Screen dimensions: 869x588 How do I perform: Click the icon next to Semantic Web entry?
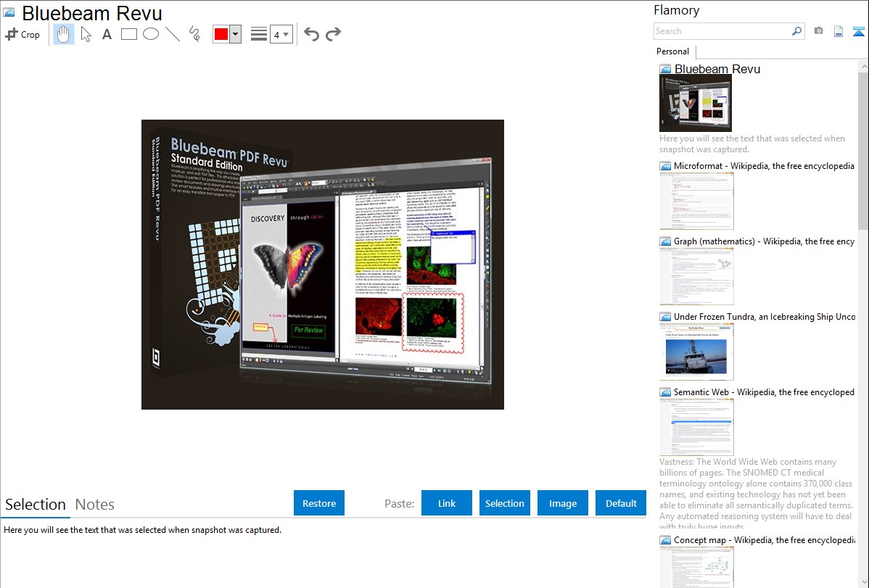click(665, 392)
